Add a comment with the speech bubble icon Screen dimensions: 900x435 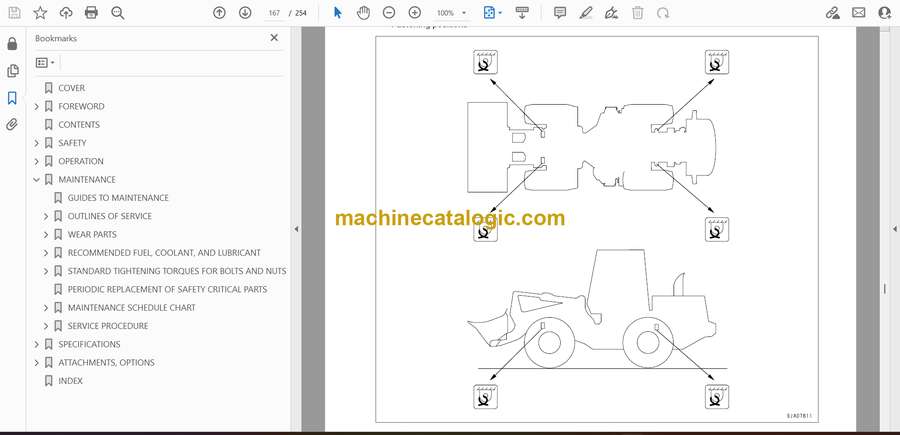click(560, 13)
